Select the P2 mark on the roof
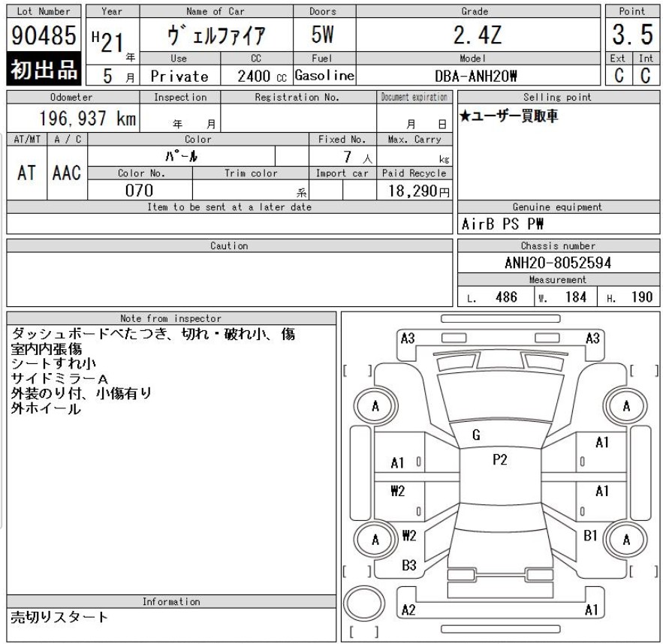The height and width of the screenshot is (644, 663). click(499, 460)
